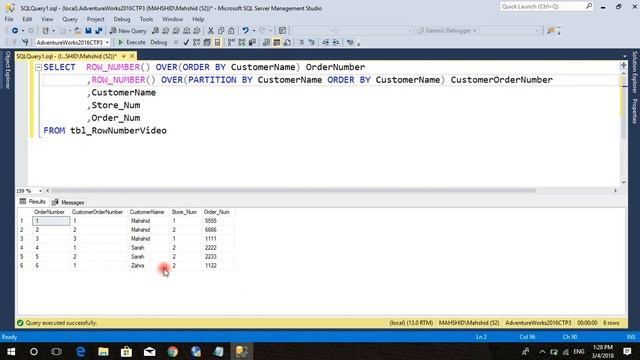Image resolution: width=640 pixels, height=360 pixels.
Task: Click the Quick Launch magnifier icon
Action: 589,6
